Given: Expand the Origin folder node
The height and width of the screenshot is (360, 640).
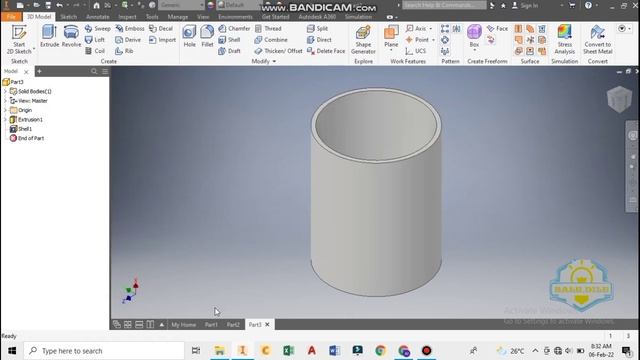Looking at the screenshot, I should 5,110.
